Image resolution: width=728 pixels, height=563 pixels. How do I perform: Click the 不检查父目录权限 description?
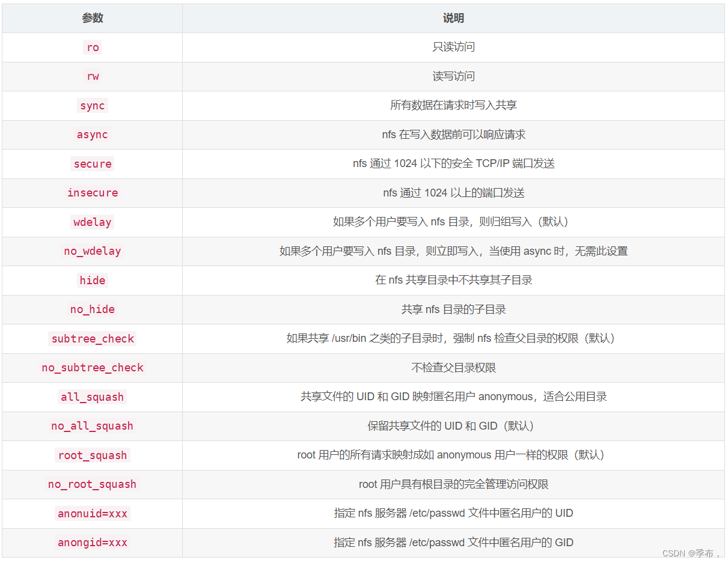click(454, 368)
